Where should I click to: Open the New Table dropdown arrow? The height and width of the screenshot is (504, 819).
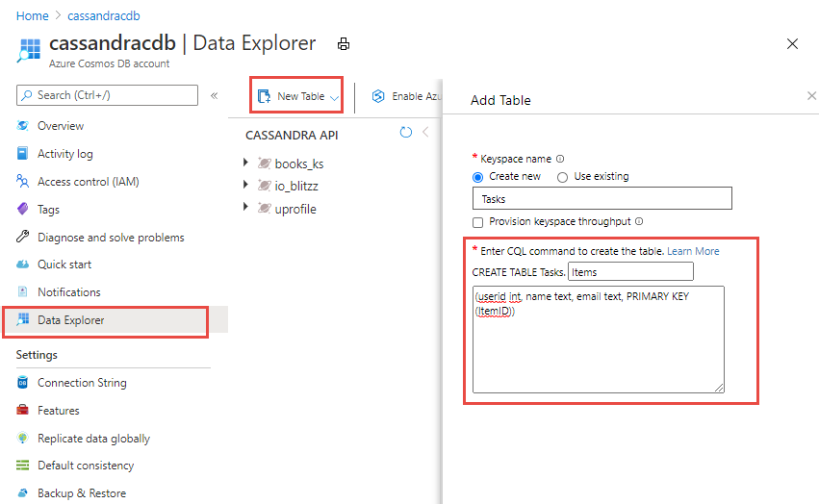coord(334,97)
